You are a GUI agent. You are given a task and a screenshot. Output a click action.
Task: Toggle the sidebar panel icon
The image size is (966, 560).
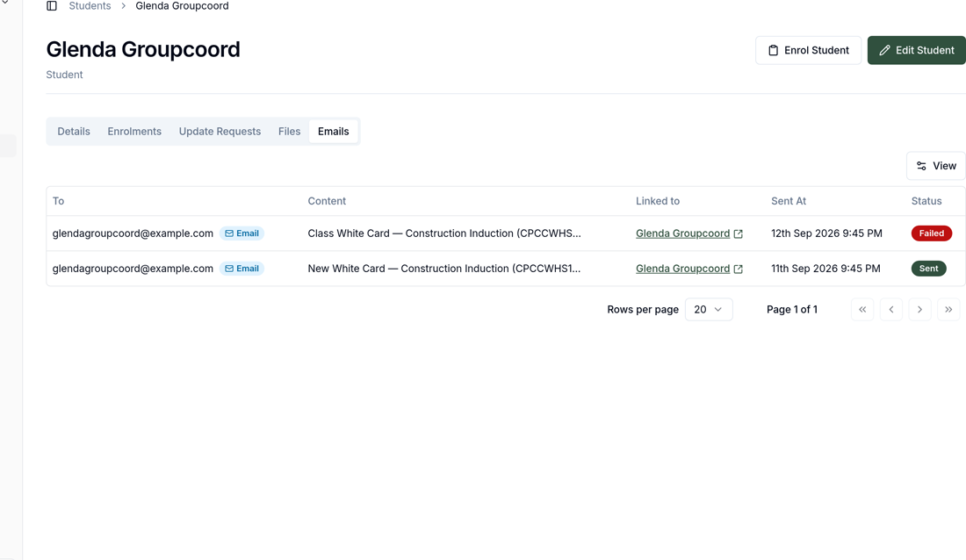tap(52, 6)
